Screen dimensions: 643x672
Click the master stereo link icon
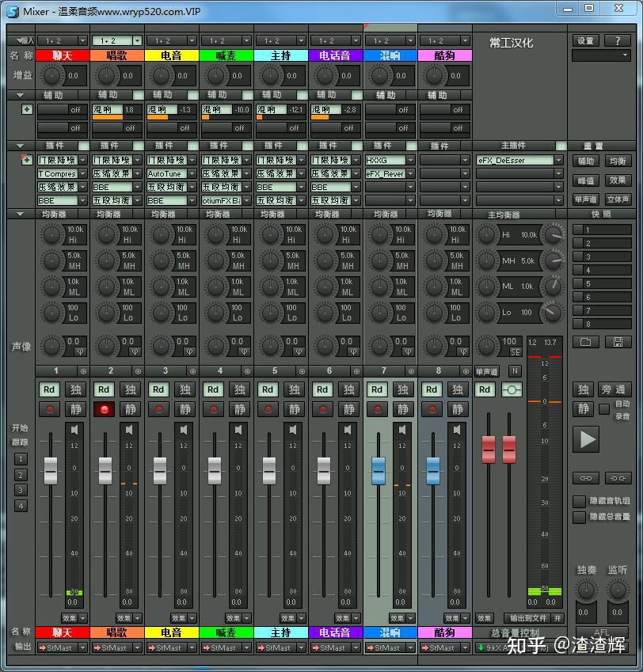tap(512, 389)
